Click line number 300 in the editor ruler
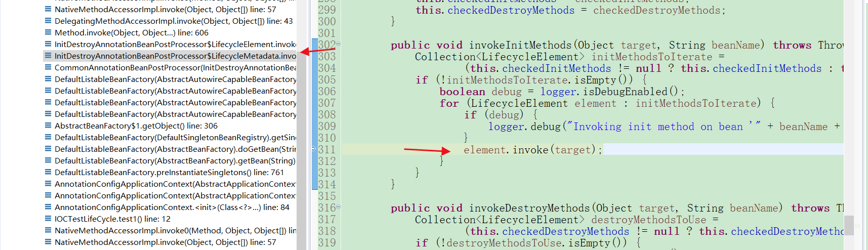868x250 pixels. tap(327, 21)
